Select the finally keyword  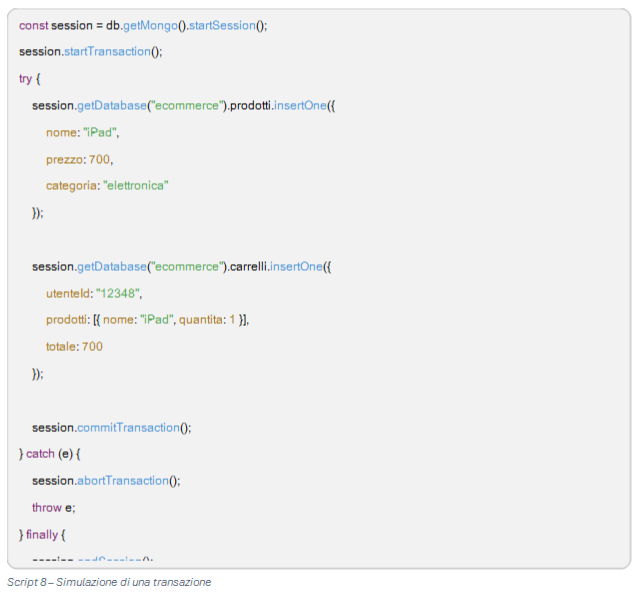tap(42, 535)
